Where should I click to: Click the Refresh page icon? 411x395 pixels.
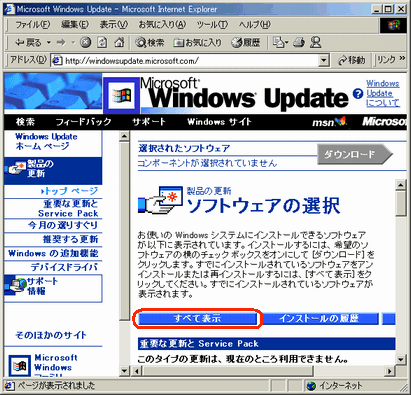(102, 42)
